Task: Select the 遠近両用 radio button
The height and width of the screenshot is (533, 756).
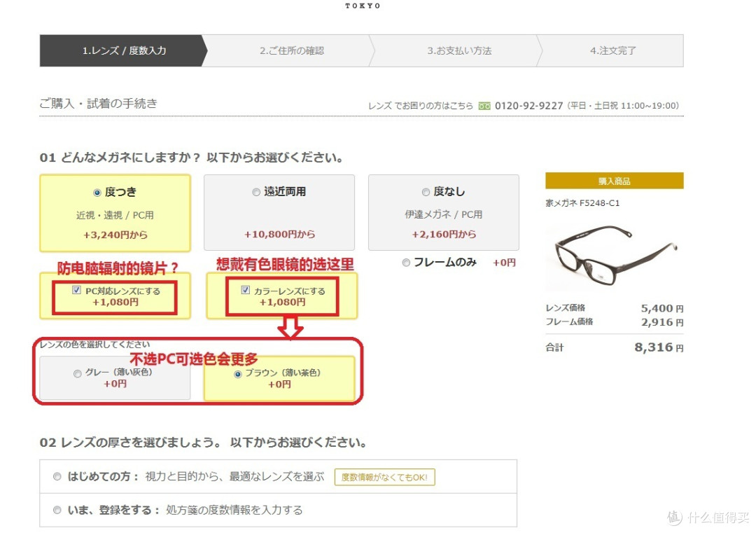Action: click(x=256, y=192)
